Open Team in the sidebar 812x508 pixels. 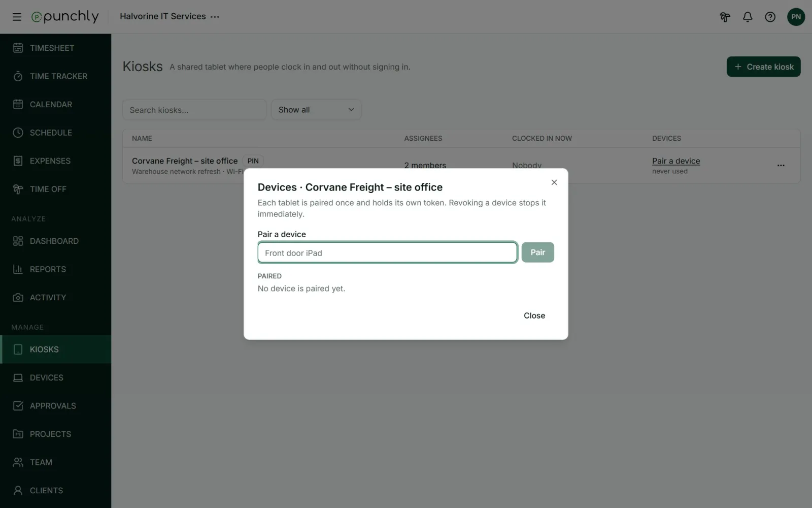click(55, 462)
